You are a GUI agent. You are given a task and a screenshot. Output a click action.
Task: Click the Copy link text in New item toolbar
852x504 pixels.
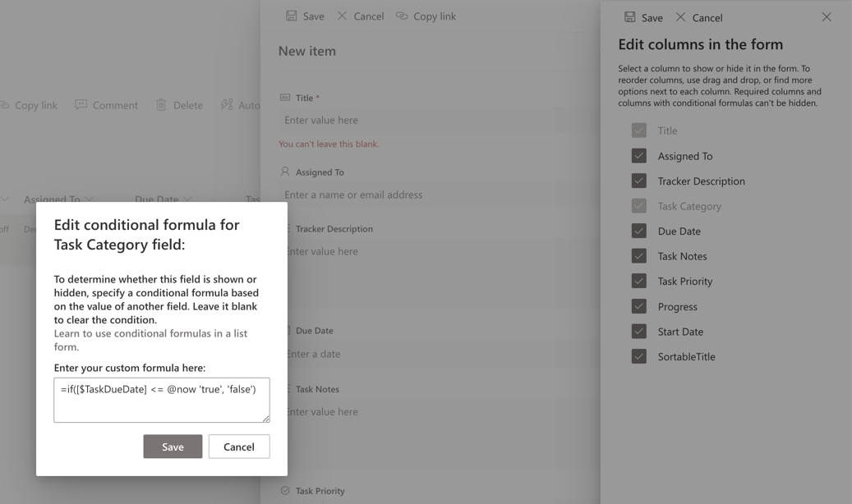click(435, 16)
